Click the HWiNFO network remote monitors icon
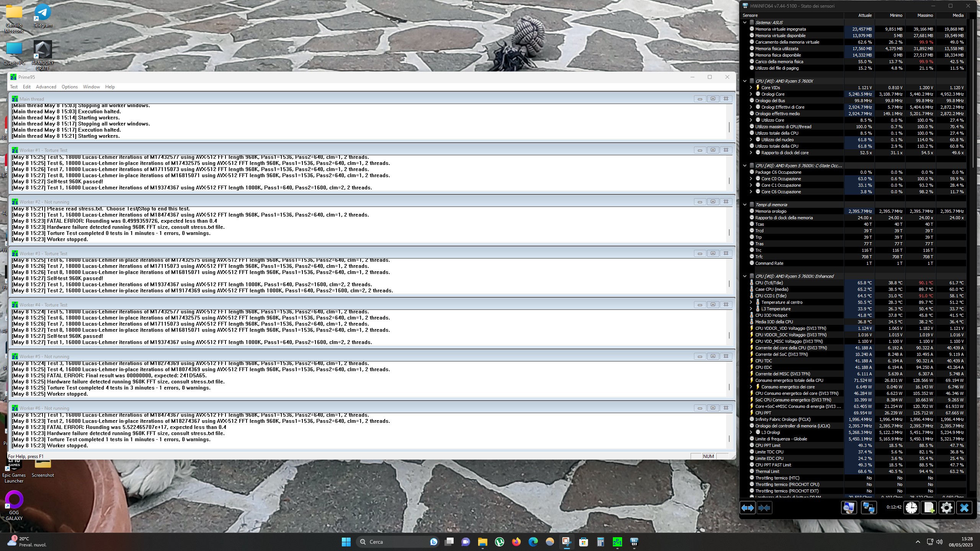Image resolution: width=980 pixels, height=551 pixels. 868,508
